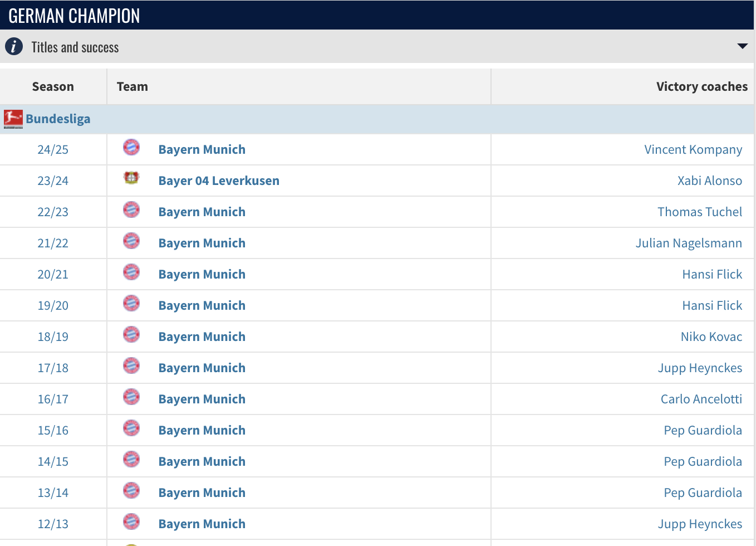Open coach Carlo Ancelotti's profile
The image size is (756, 546).
[x=701, y=399]
